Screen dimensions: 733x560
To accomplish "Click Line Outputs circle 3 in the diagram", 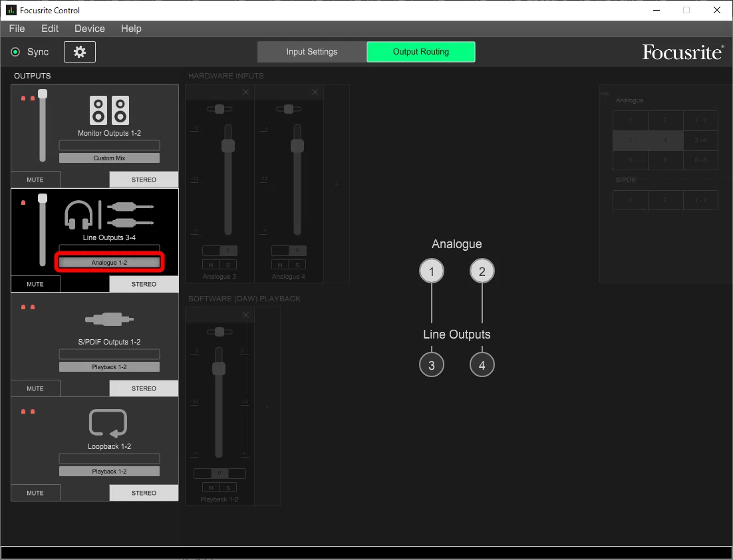I will (432, 365).
